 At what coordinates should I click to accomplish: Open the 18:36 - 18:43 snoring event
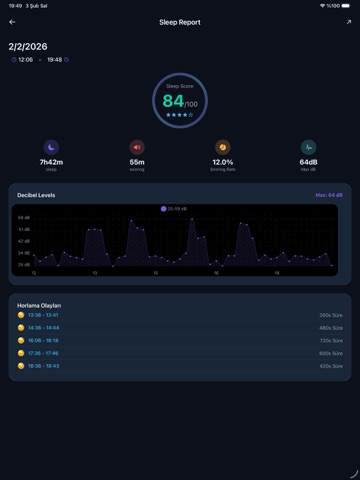tap(180, 366)
